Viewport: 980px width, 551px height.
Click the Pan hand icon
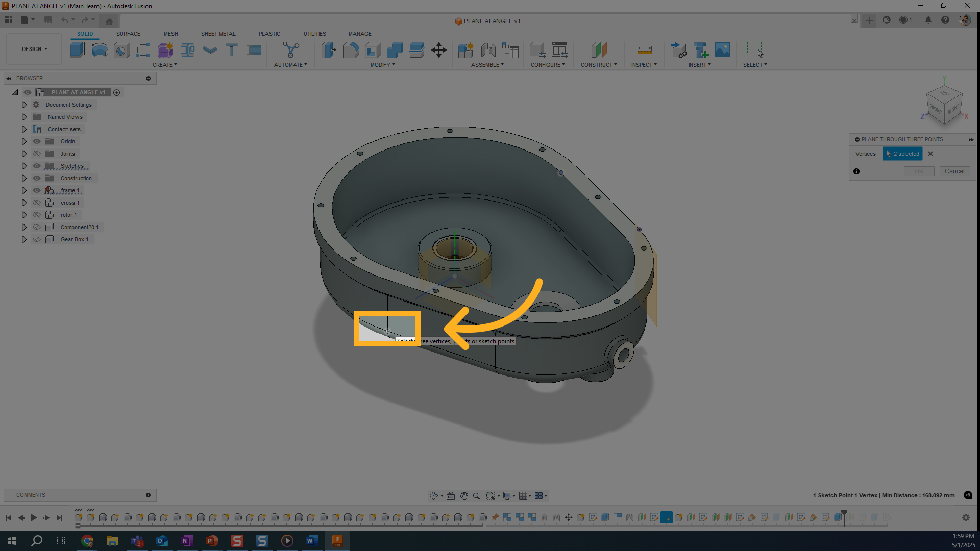tap(463, 495)
